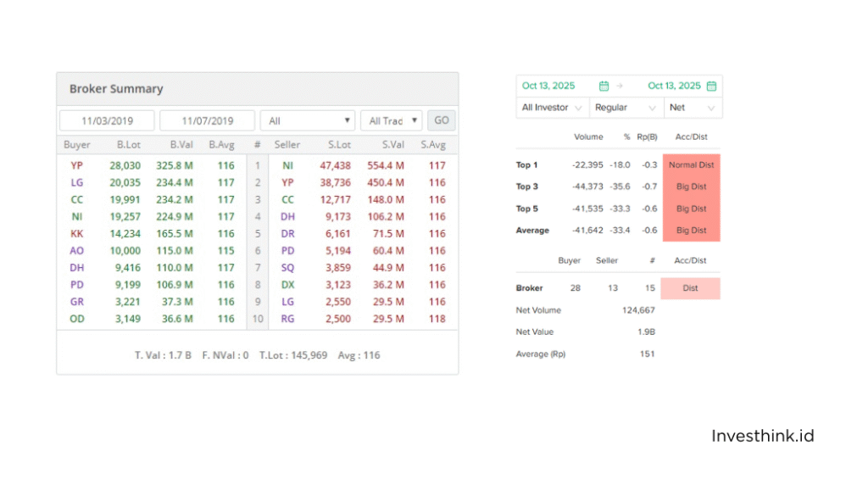This screenshot has height=496, width=868.
Task: Click the pink Dist broker cell
Action: coord(690,288)
